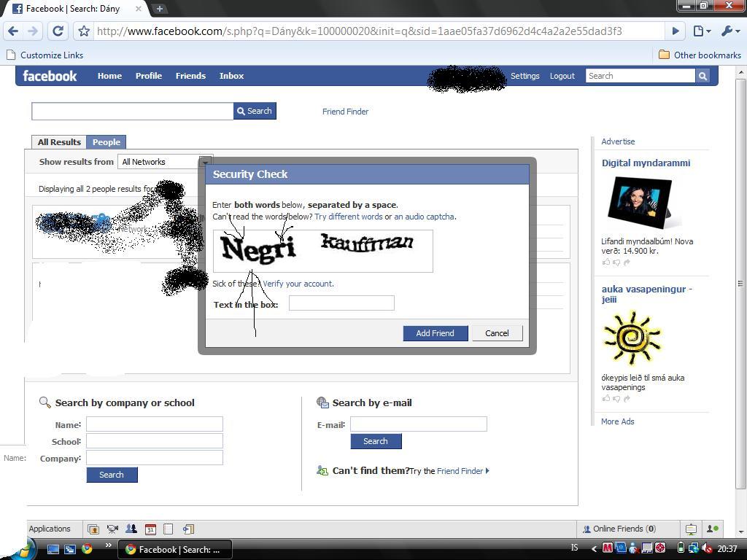Image resolution: width=747 pixels, height=560 pixels.
Task: Share the Digital myndarammi ad via arrow icon
Action: pos(627,262)
